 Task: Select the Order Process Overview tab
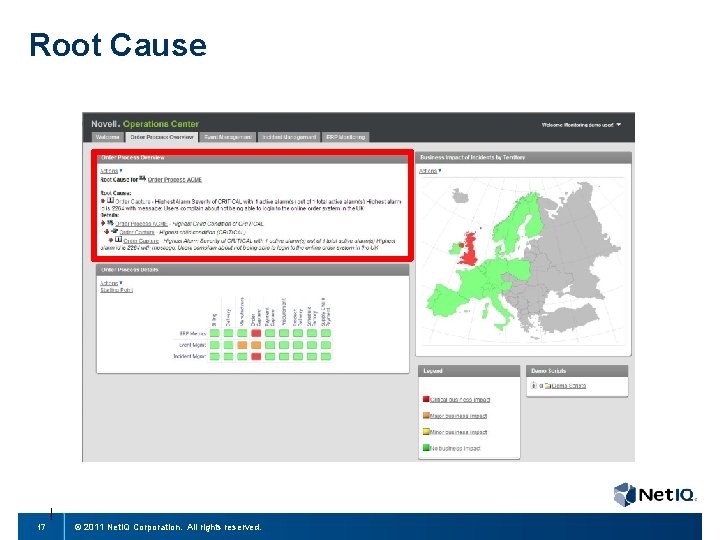pyautogui.click(x=162, y=137)
